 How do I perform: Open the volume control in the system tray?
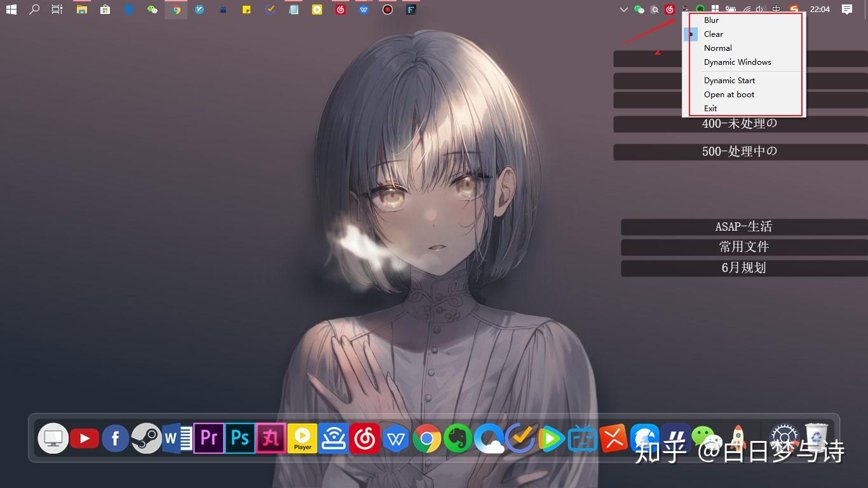tap(761, 10)
